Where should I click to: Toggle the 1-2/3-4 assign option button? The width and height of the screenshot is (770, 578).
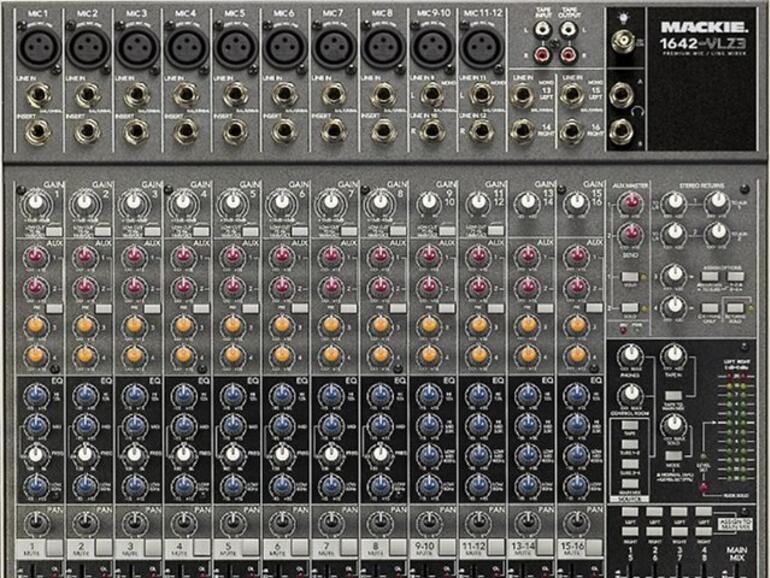point(735,276)
